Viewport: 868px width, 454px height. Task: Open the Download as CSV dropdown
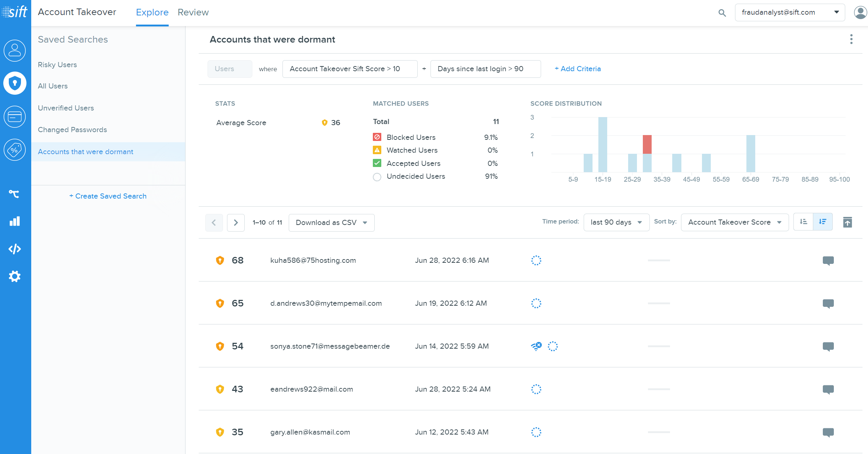tap(331, 222)
